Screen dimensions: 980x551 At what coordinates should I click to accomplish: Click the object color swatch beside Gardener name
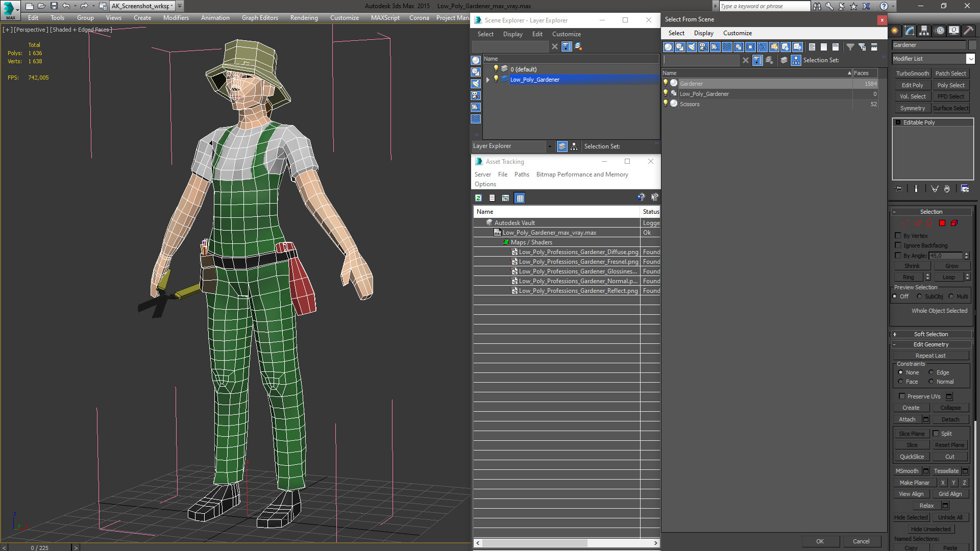pyautogui.click(x=972, y=45)
